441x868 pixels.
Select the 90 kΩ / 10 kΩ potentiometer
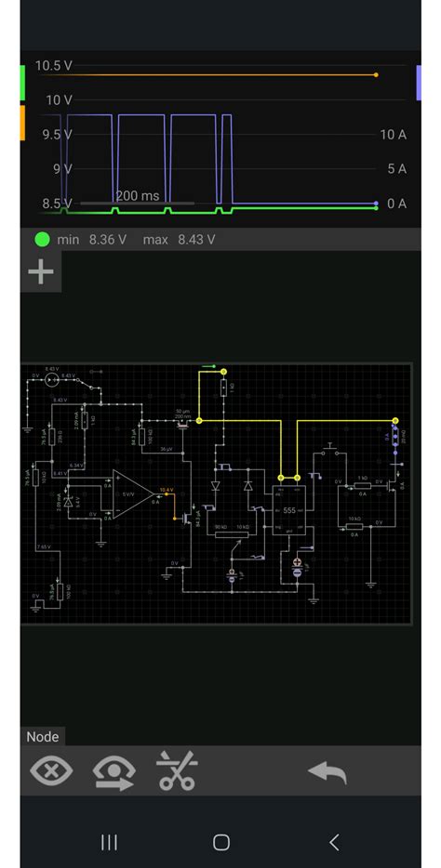232,534
